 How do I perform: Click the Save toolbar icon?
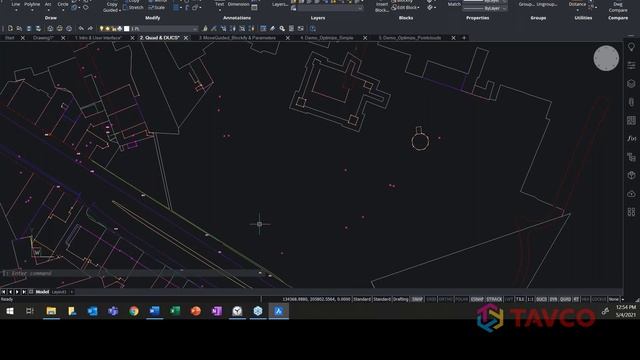(x=29, y=29)
